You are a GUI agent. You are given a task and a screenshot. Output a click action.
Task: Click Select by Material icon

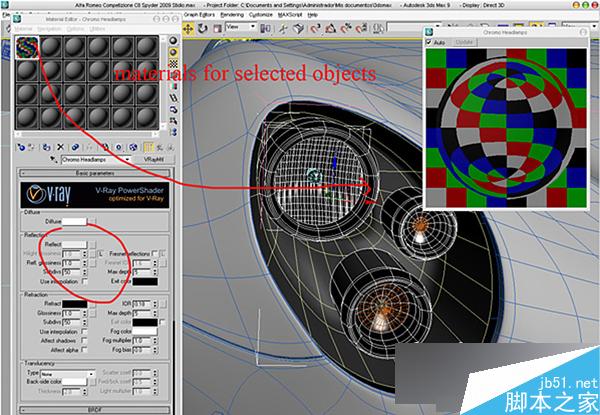coord(173,121)
